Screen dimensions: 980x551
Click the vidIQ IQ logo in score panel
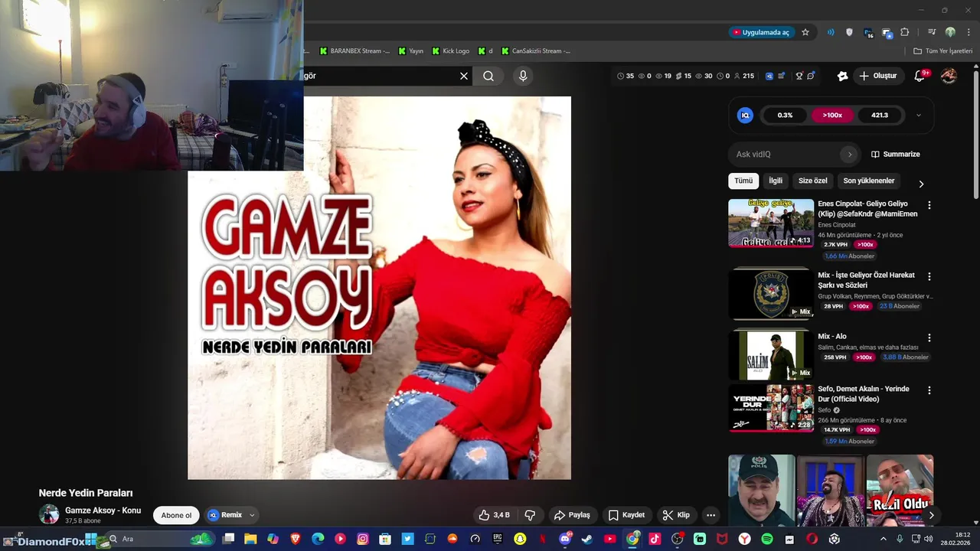pos(745,115)
